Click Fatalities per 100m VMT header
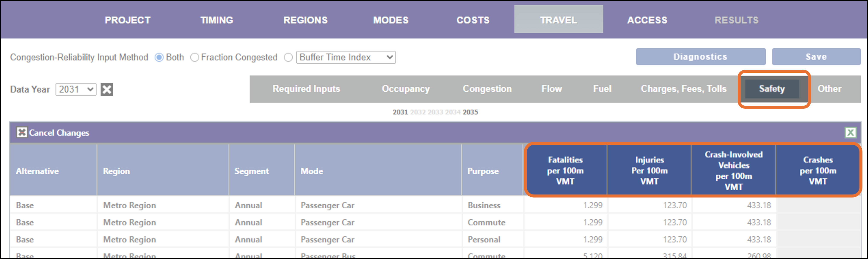 (x=565, y=170)
